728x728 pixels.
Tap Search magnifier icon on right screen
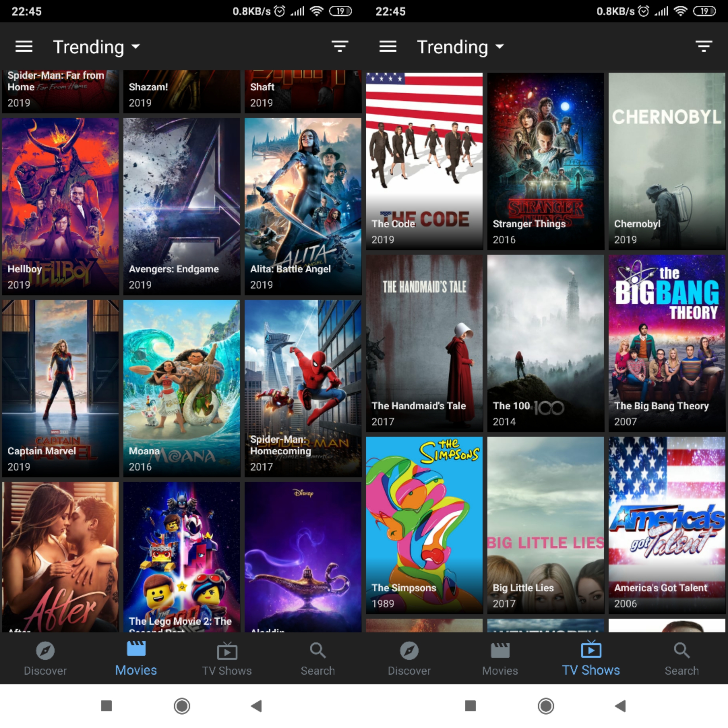point(681,650)
